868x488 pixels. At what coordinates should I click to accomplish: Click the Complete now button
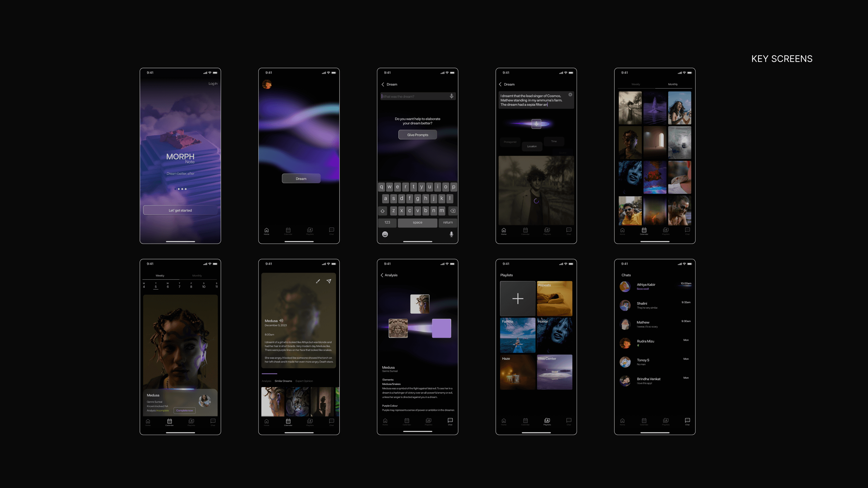(x=184, y=410)
